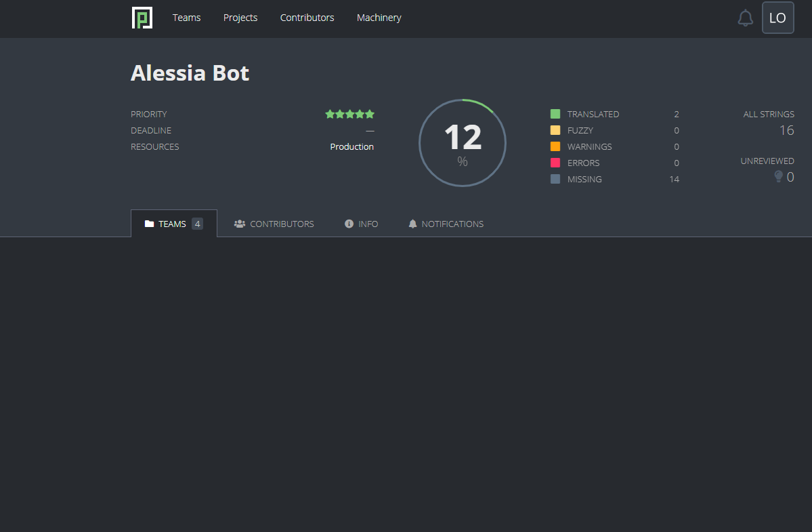Click the bell icon on Notifications tab
This screenshot has height=532, width=812.
click(412, 224)
